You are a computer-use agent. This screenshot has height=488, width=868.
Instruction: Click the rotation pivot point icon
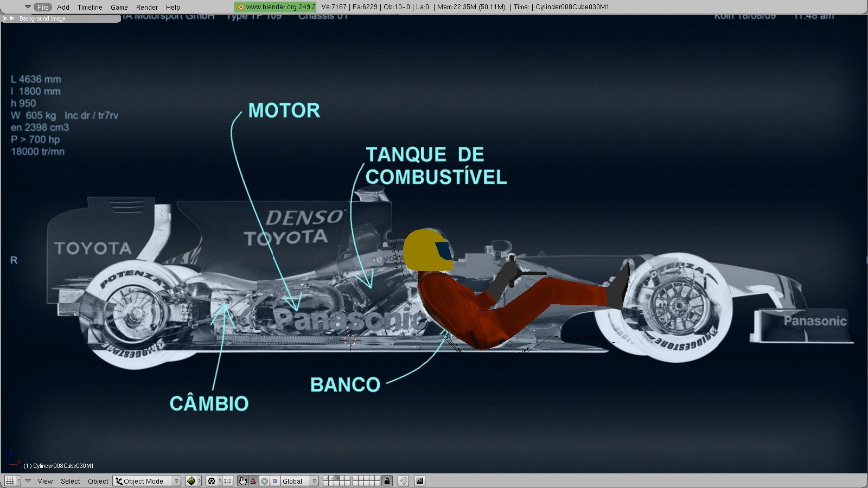(x=212, y=481)
